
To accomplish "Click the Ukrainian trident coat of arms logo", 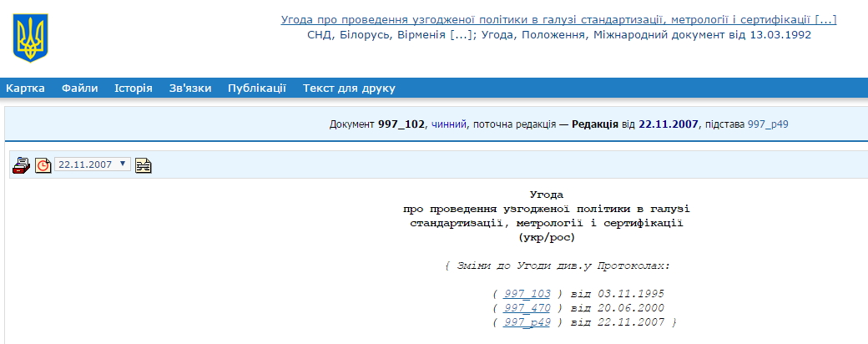I will (30, 38).
